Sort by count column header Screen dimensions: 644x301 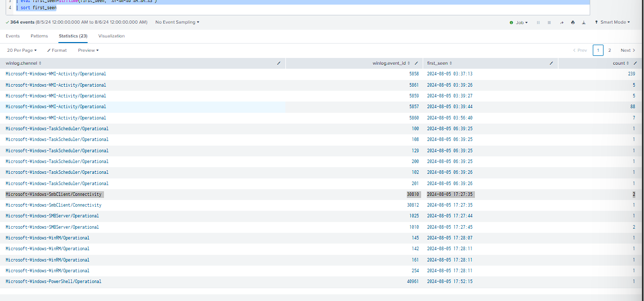620,63
